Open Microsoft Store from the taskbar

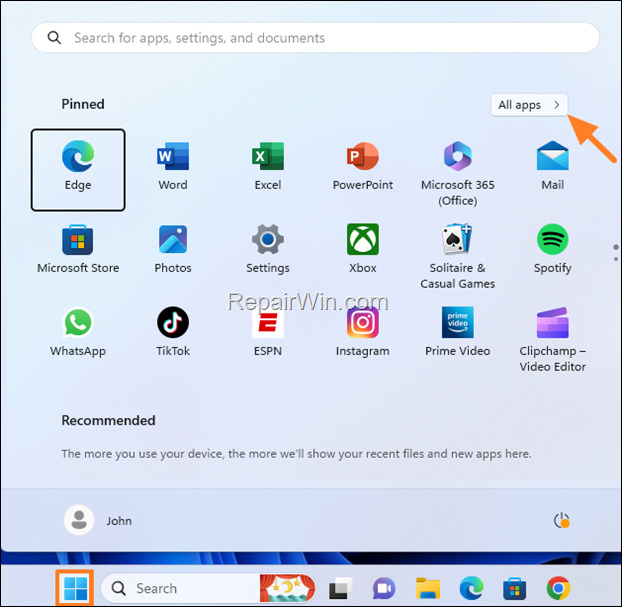[514, 588]
